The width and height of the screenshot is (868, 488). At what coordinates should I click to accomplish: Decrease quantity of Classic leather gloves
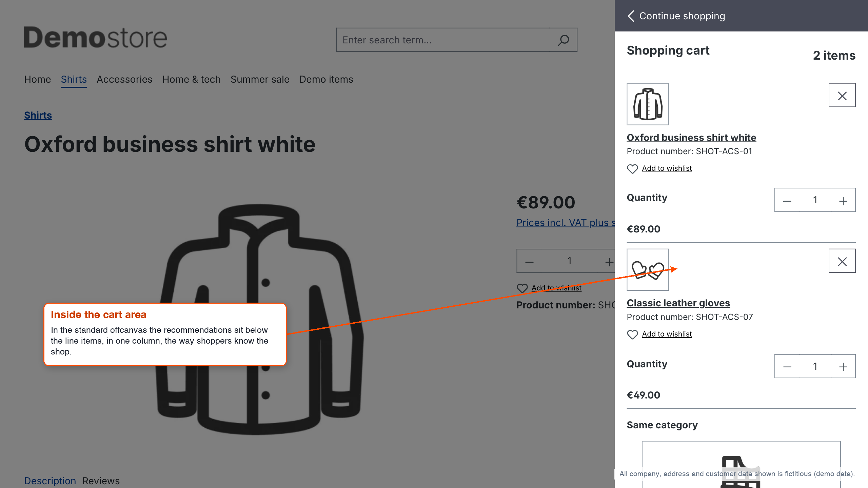[x=787, y=366]
